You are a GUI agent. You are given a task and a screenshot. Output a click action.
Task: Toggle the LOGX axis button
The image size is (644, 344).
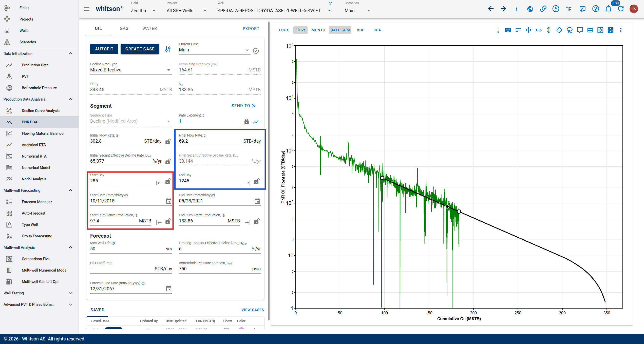[284, 30]
